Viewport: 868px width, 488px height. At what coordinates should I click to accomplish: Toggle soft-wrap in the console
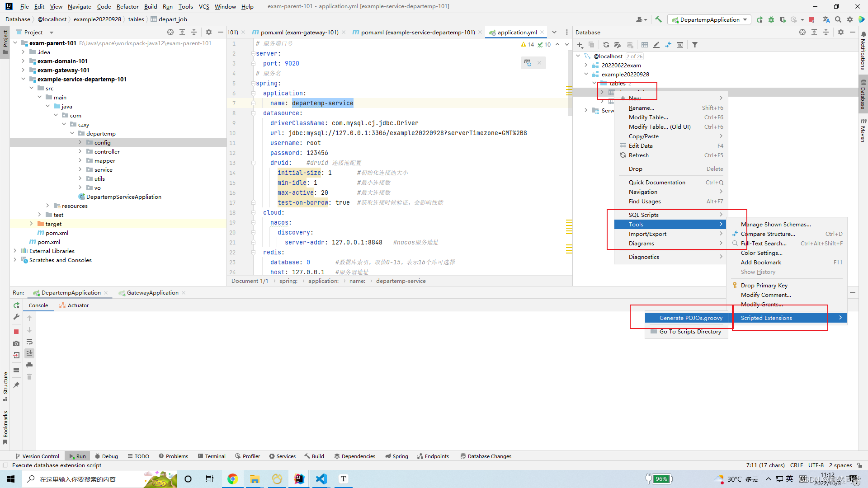click(29, 342)
